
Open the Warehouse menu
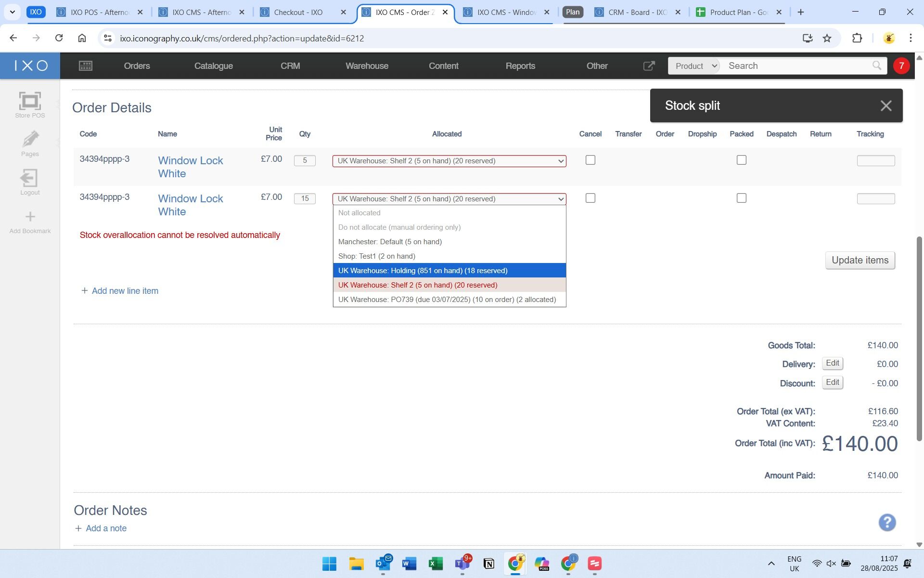coord(367,66)
